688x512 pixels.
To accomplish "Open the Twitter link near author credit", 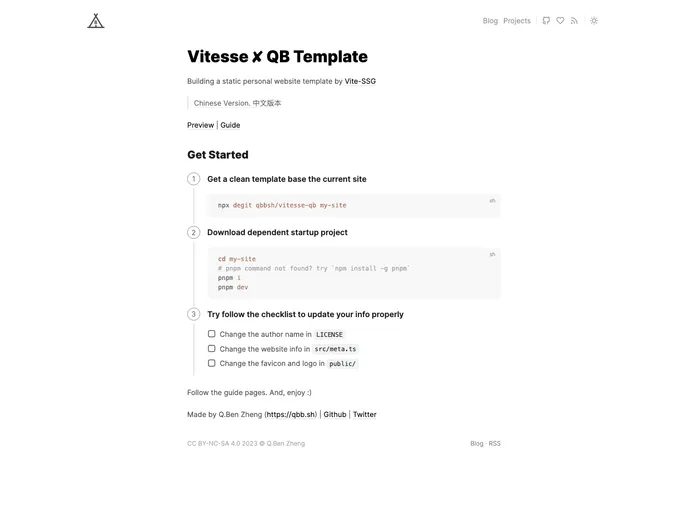I will [365, 414].
